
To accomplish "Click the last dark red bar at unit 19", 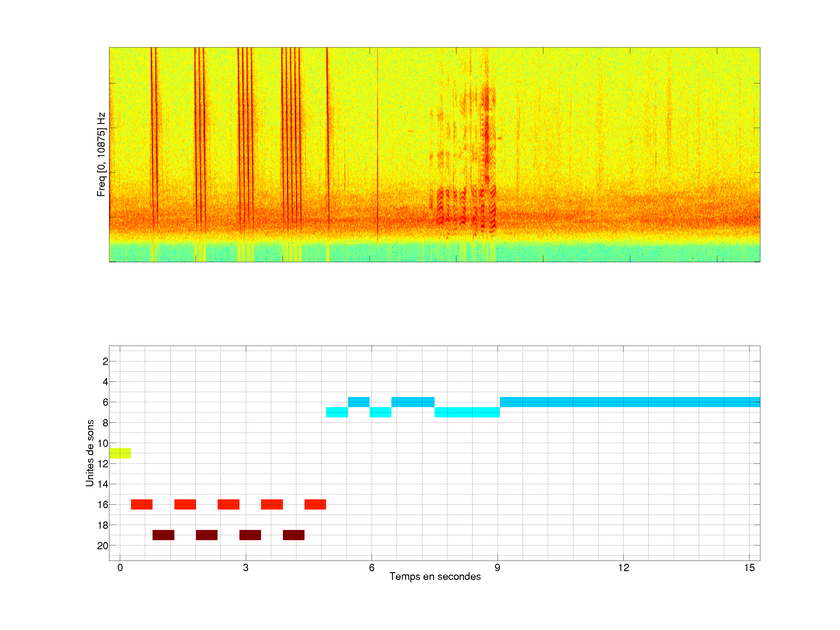I will (293, 535).
